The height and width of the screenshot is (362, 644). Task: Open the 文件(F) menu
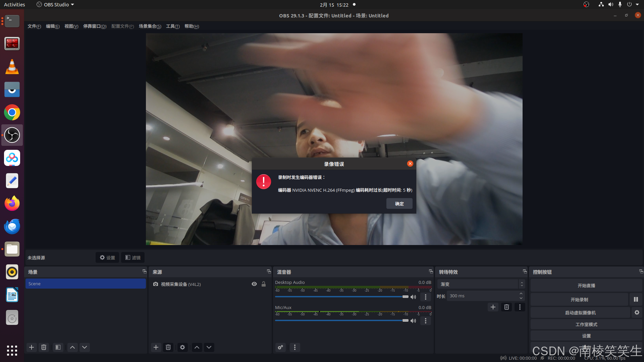[x=34, y=26]
